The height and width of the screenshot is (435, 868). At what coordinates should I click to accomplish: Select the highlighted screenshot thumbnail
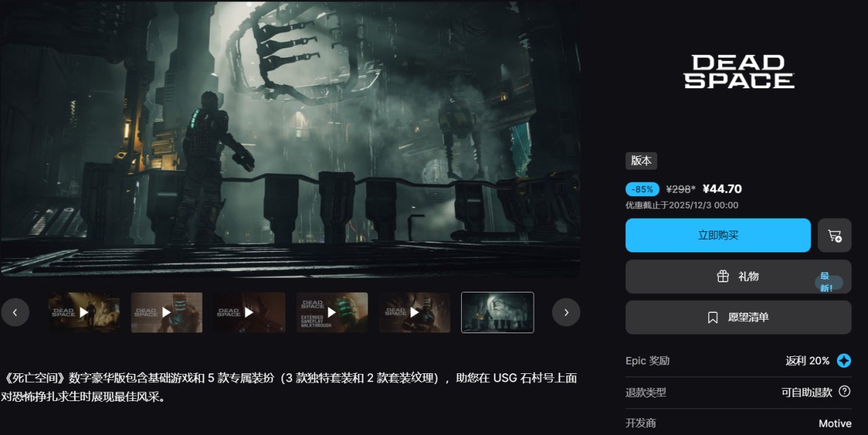coord(498,313)
